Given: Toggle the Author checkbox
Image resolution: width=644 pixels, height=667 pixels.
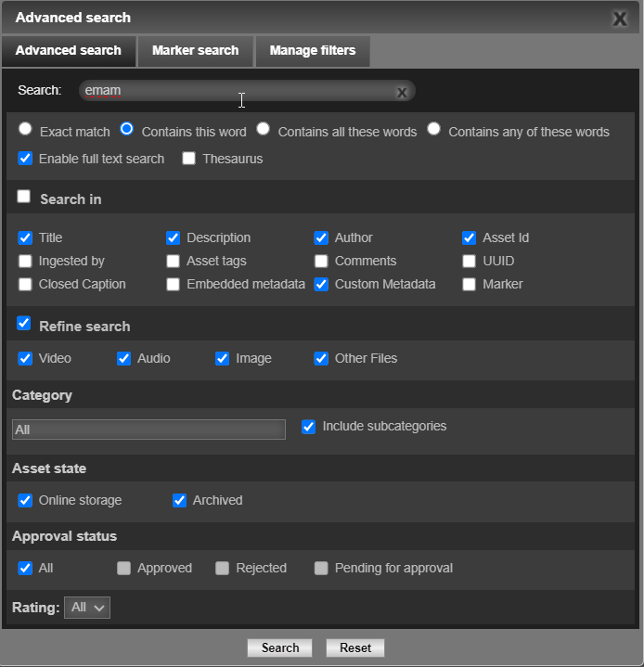Looking at the screenshot, I should pyautogui.click(x=321, y=237).
